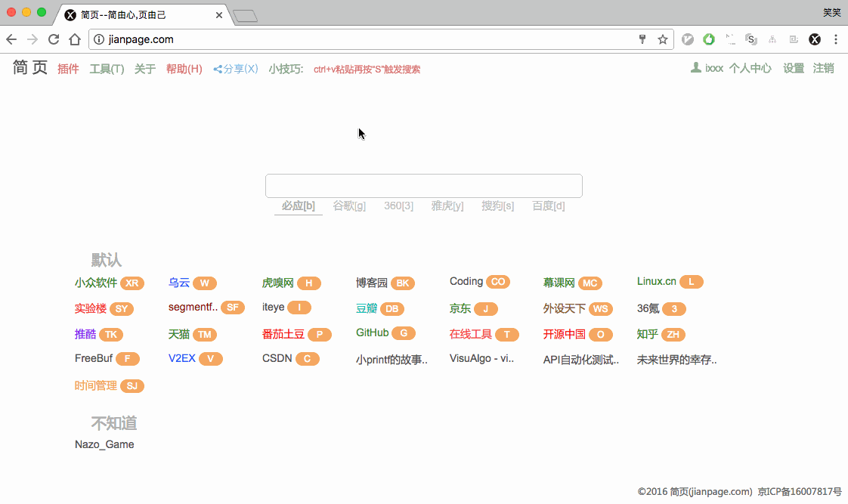Open the 时间管理 bookmark
The image size is (848, 504).
click(x=96, y=385)
